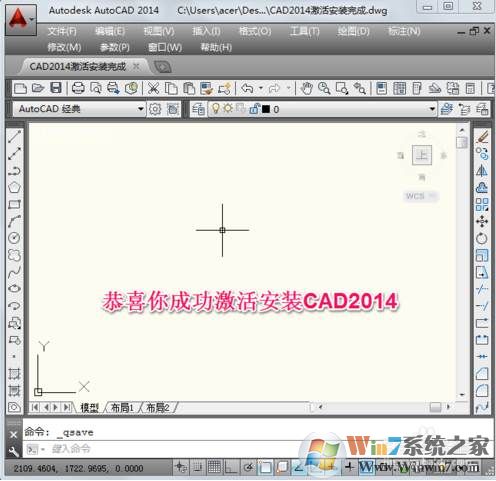This screenshot has height=481, width=496.
Task: Click layer 0 black color swatch
Action: click(266, 109)
